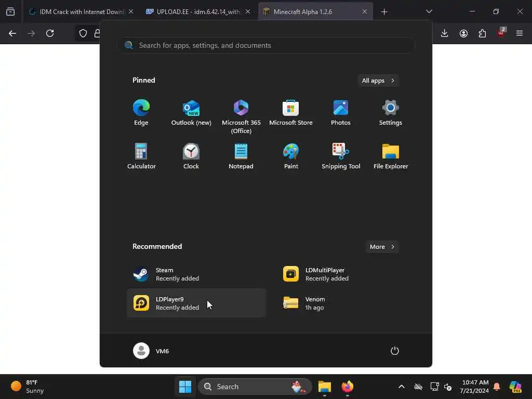This screenshot has width=532, height=399.
Task: Open the Microsoft Store app
Action: point(291,113)
